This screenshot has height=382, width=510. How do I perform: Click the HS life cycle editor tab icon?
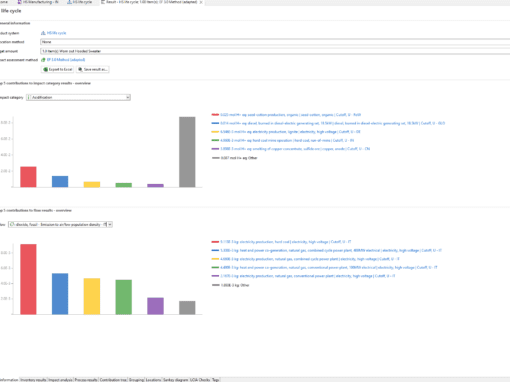point(69,2)
